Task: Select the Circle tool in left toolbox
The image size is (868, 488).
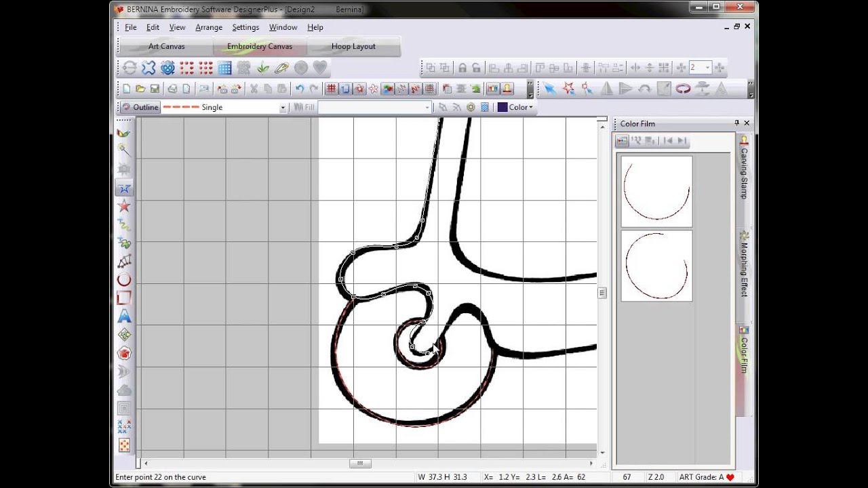Action: coord(124,280)
